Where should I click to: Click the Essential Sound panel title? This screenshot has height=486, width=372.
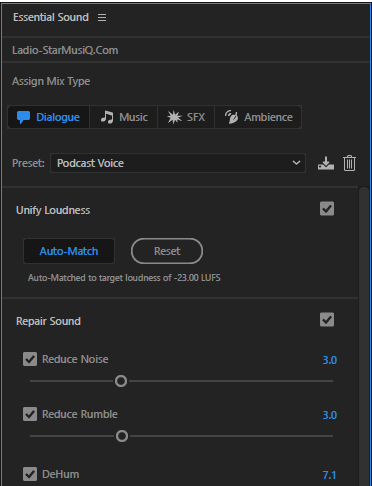click(x=51, y=17)
